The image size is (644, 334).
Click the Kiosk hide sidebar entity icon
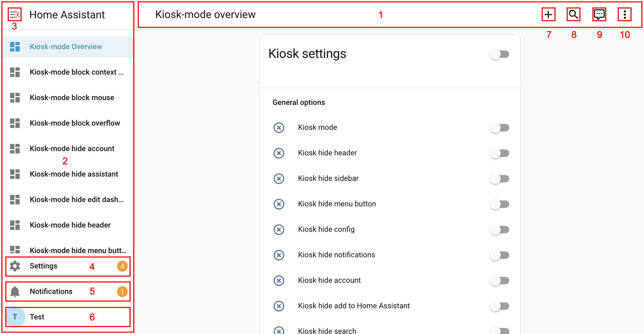[279, 179]
